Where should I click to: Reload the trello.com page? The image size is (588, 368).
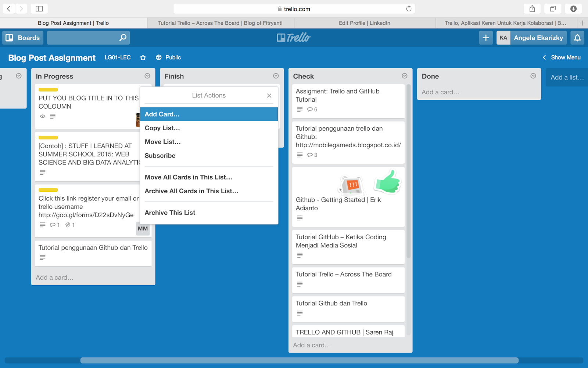[409, 9]
